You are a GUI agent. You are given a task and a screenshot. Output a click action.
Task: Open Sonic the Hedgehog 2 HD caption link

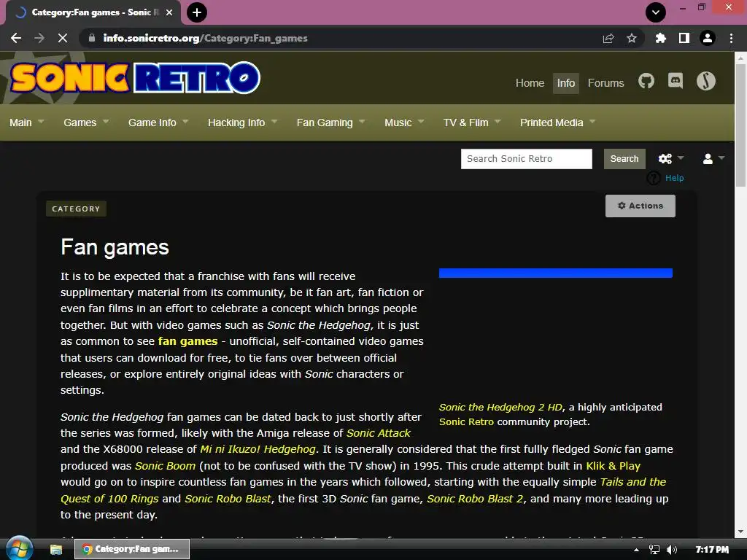pyautogui.click(x=500, y=407)
